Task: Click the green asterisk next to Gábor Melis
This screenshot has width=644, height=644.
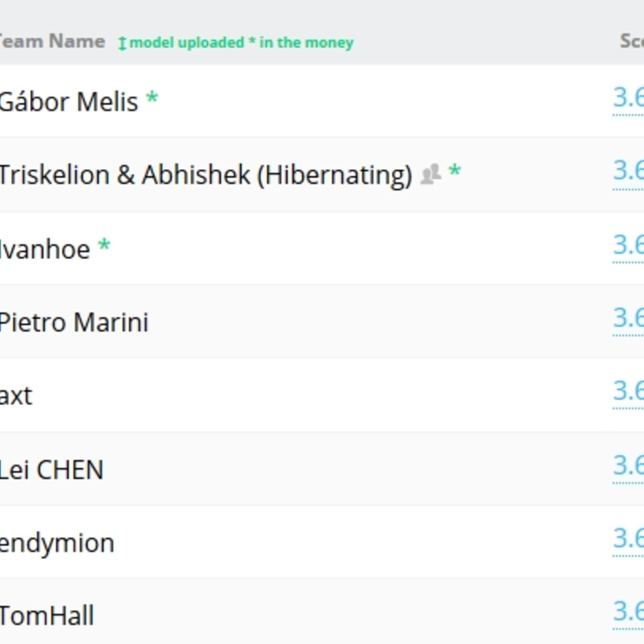Action: coord(152,98)
